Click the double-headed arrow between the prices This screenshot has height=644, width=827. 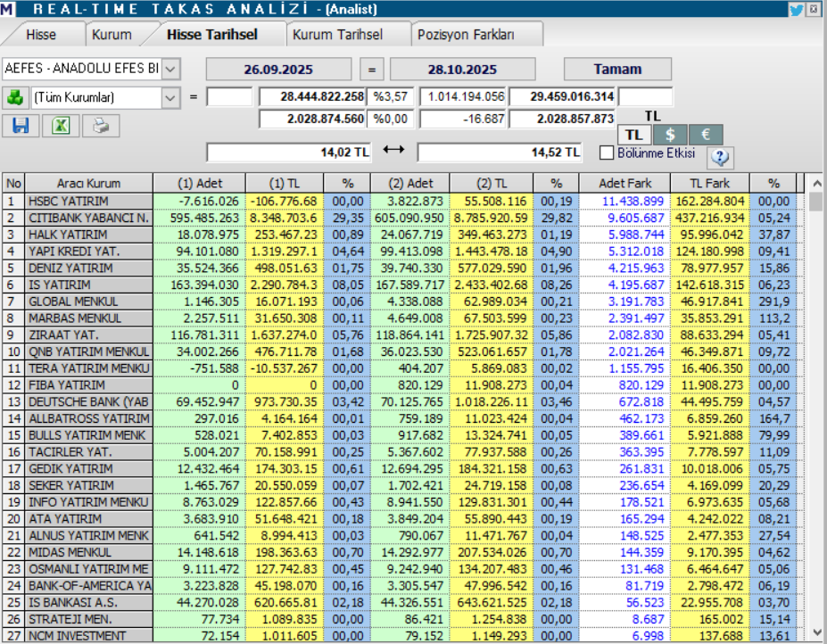coord(393,152)
